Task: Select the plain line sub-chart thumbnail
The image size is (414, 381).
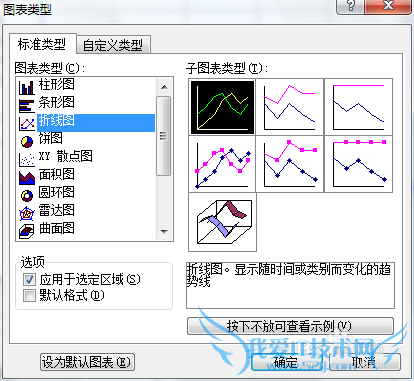Action: [x=222, y=107]
